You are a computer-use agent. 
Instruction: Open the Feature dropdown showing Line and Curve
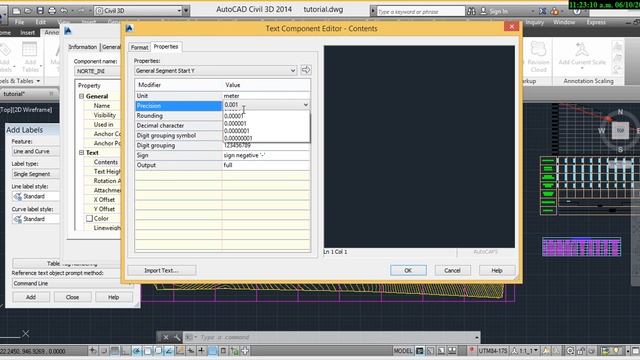(36, 151)
